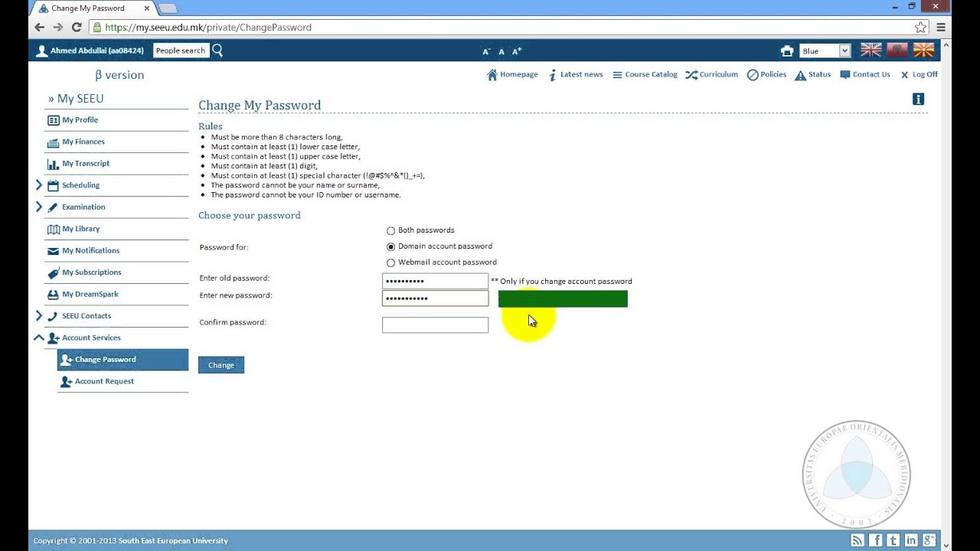Viewport: 980px width, 551px height.
Task: Click the browser back arrow
Action: point(40,27)
